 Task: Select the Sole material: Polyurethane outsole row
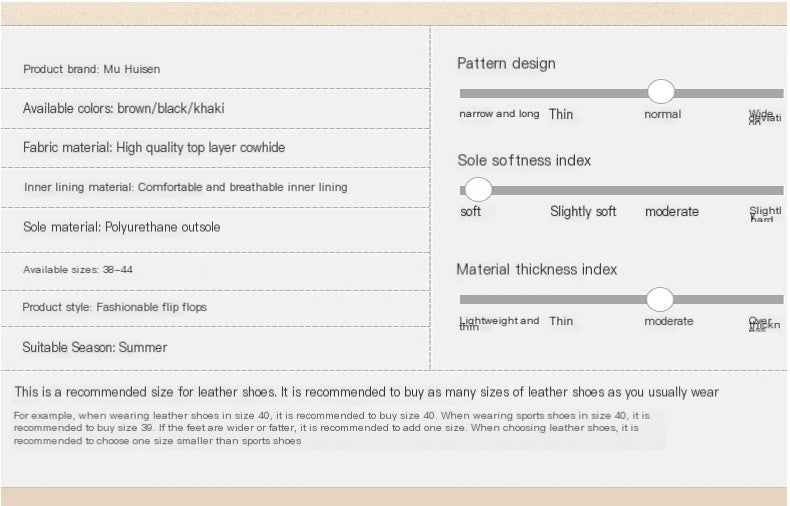pos(122,227)
